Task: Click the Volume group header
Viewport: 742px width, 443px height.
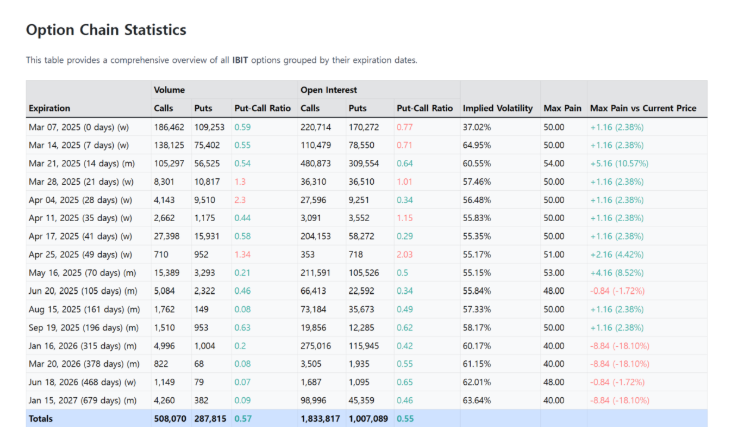Action: pyautogui.click(x=169, y=90)
